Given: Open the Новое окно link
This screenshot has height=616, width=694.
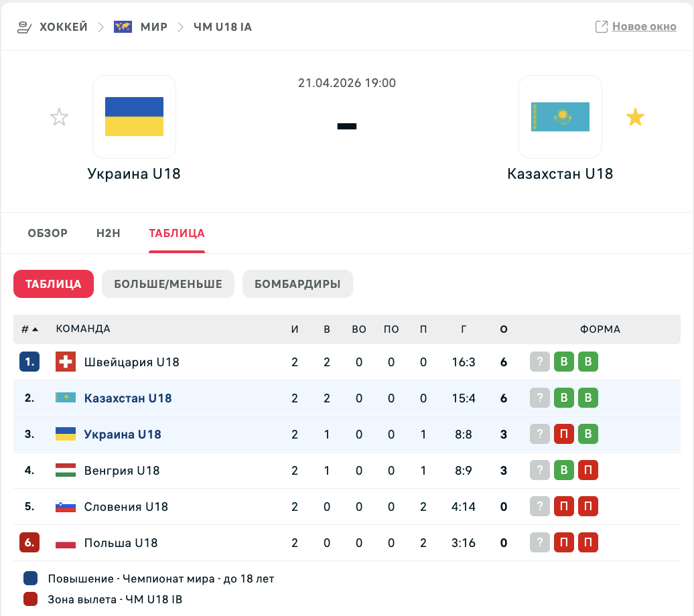Looking at the screenshot, I should point(644,27).
